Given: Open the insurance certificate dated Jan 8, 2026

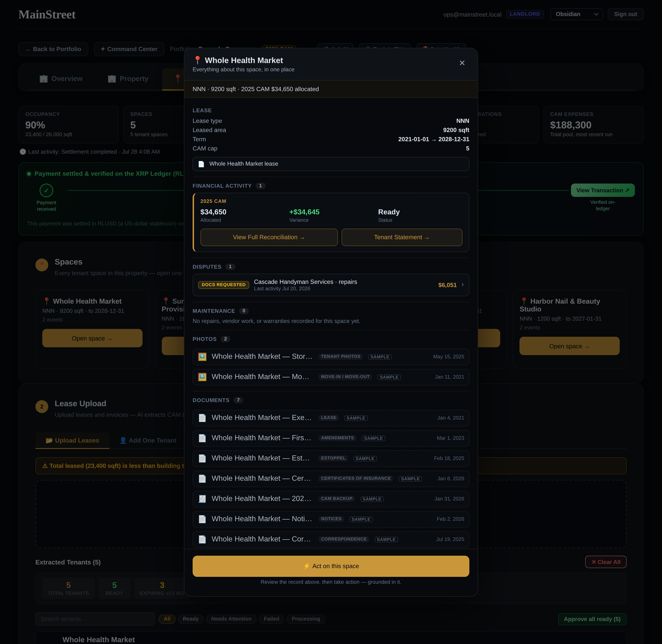Looking at the screenshot, I should [331, 479].
